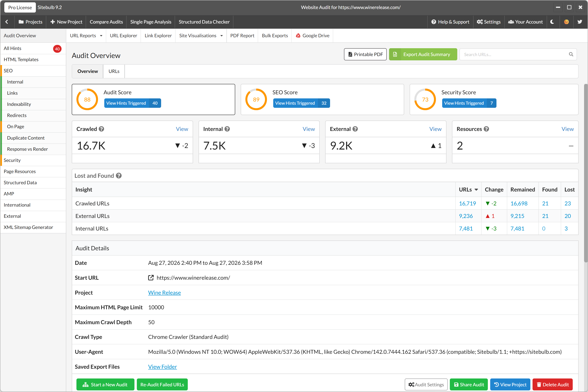Image resolution: width=588 pixels, height=392 pixels.
Task: Click Share Audit button
Action: [x=469, y=385]
